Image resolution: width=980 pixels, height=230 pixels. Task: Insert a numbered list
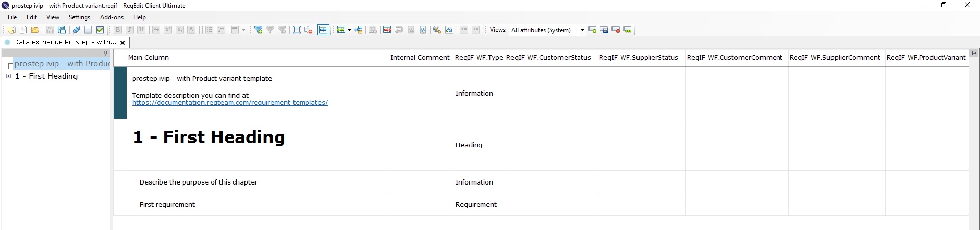click(x=221, y=30)
